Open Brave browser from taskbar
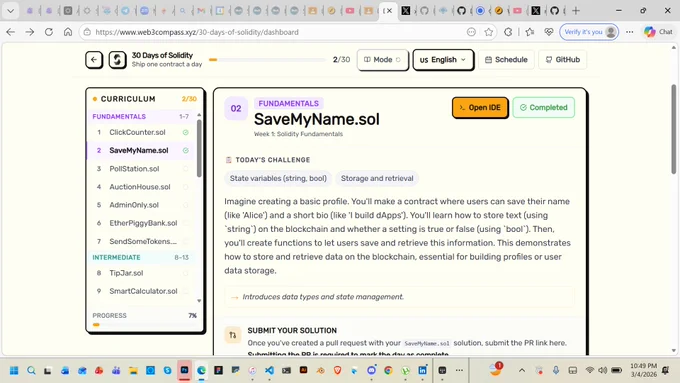 tap(337, 370)
